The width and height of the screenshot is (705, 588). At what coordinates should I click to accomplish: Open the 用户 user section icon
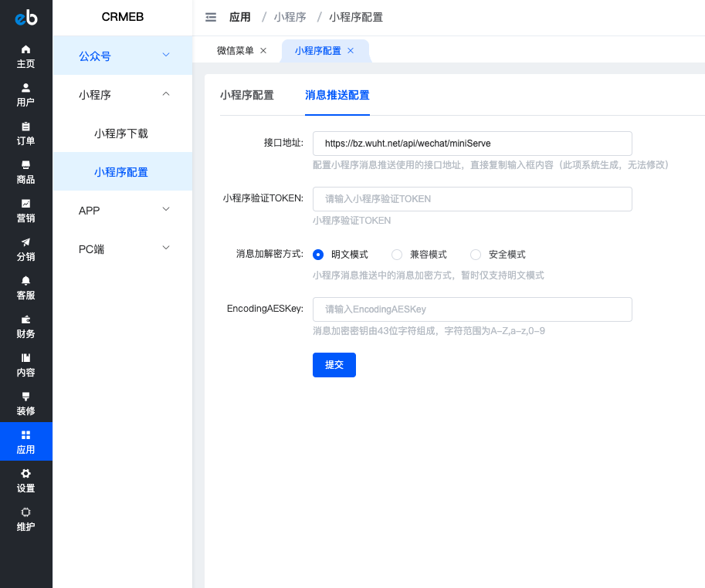click(26, 88)
